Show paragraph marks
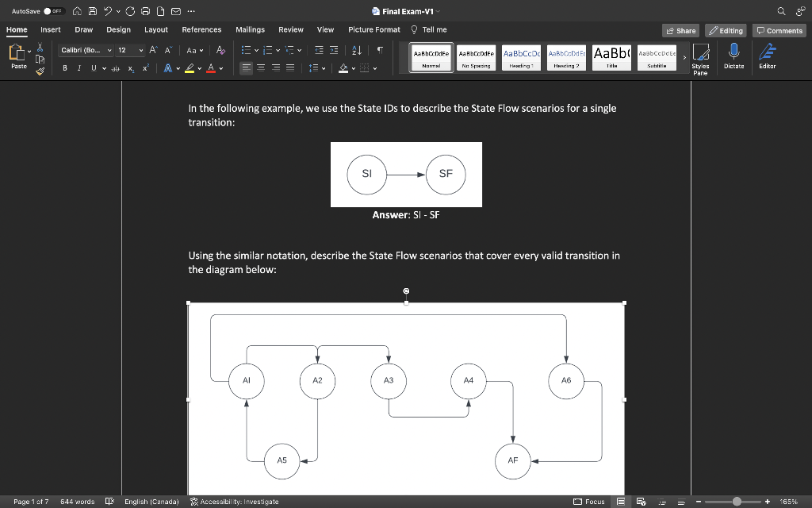The image size is (812, 508). coord(378,49)
